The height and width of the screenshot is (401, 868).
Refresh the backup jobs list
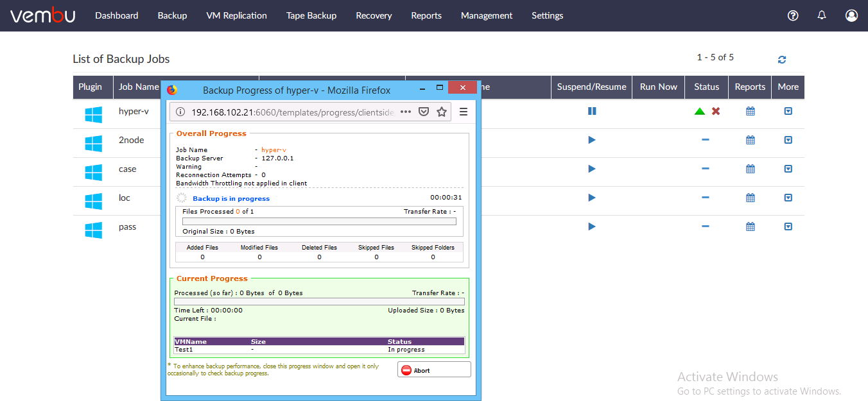(782, 60)
